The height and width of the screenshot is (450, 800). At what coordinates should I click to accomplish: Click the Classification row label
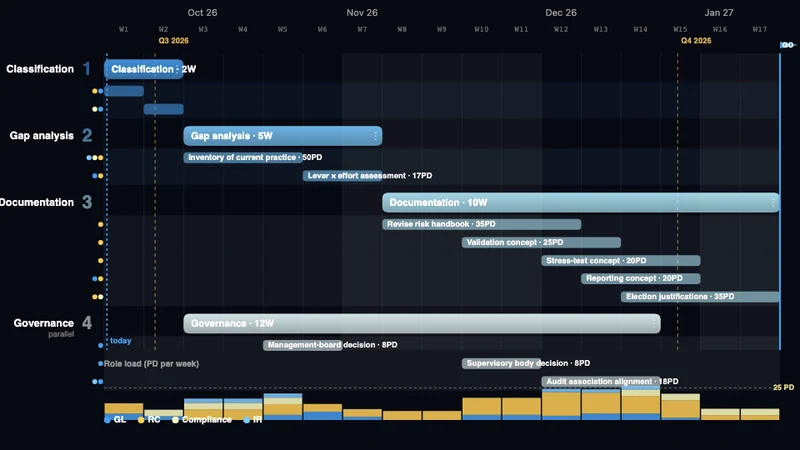tap(40, 69)
